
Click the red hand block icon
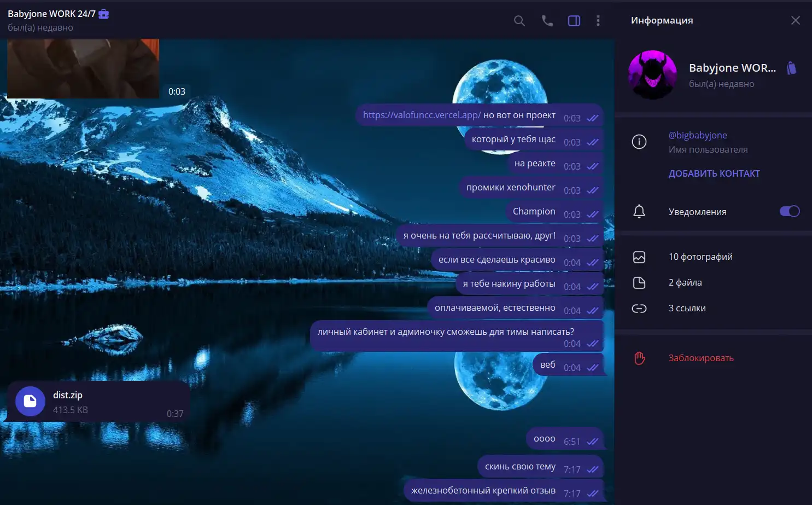coord(639,358)
